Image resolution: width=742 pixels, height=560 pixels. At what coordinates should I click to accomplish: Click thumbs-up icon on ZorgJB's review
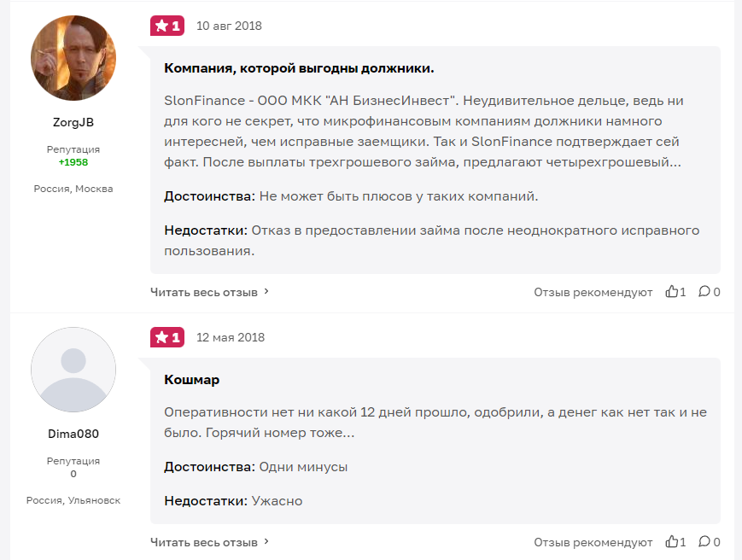(x=671, y=292)
